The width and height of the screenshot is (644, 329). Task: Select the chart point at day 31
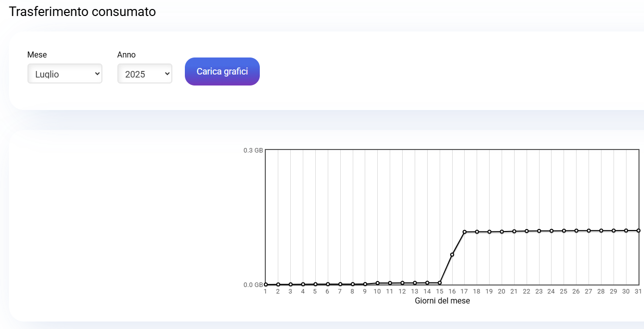[x=639, y=230]
